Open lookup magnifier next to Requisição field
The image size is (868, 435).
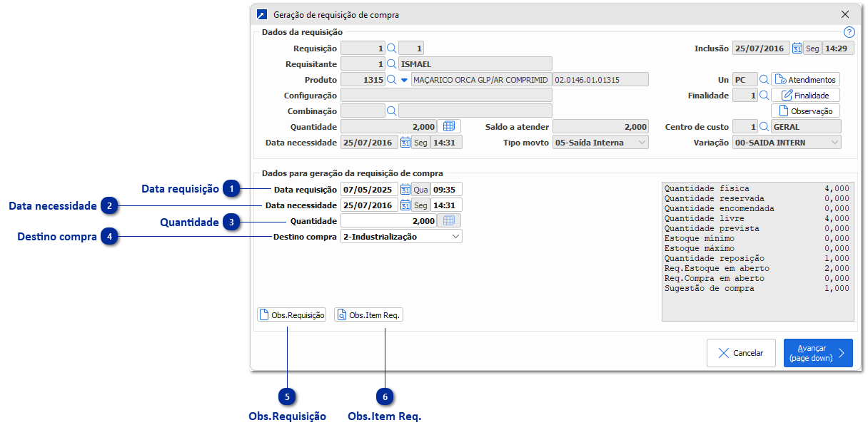(391, 48)
